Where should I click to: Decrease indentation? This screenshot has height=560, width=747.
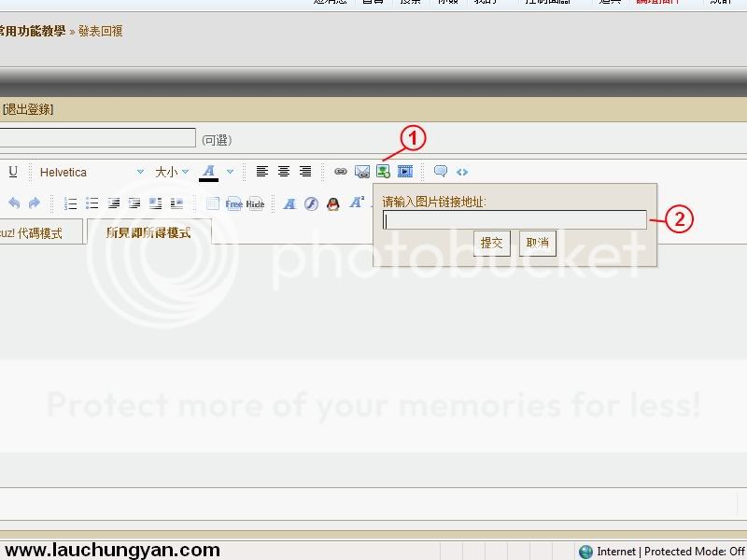(x=113, y=203)
